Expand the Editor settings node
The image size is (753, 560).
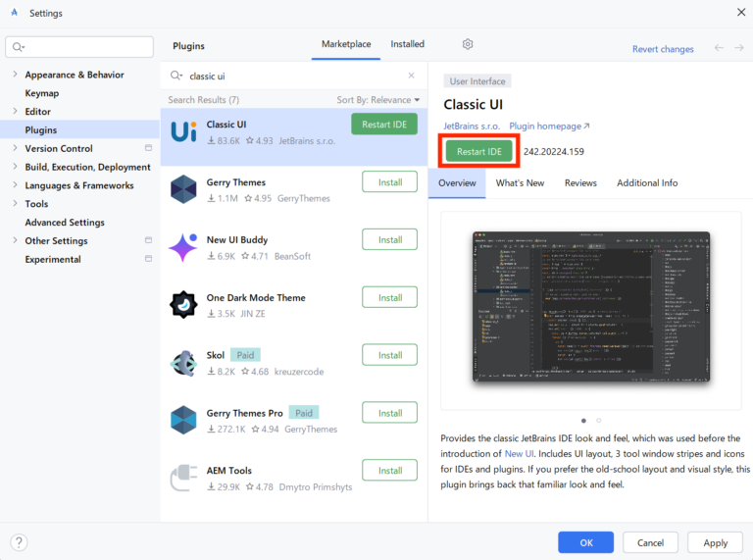(x=15, y=111)
